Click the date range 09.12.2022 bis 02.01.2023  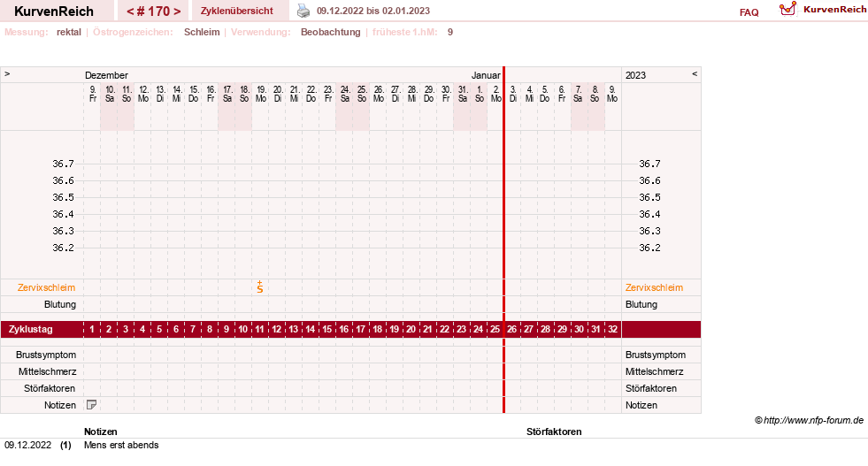tap(373, 11)
